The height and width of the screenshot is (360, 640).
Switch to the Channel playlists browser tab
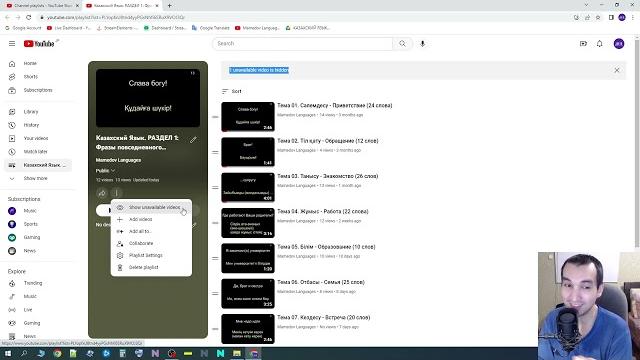(42, 6)
